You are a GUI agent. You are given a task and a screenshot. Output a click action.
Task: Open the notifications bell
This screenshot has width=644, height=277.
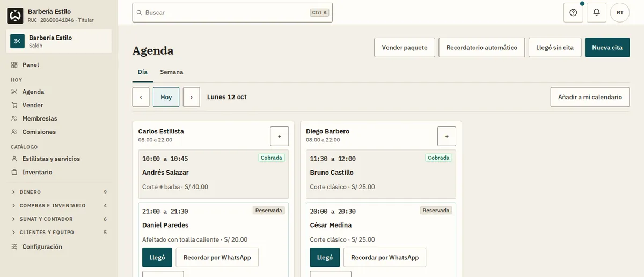click(596, 12)
